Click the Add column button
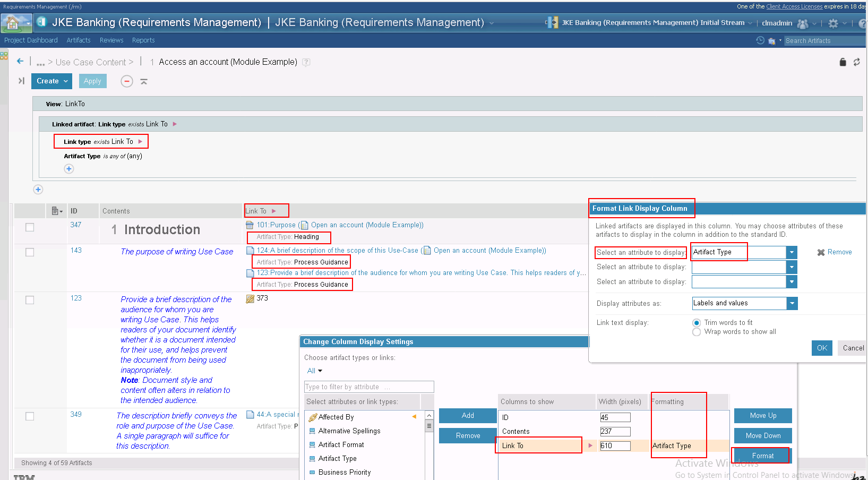Viewport: 868px width, 480px height. pos(468,416)
